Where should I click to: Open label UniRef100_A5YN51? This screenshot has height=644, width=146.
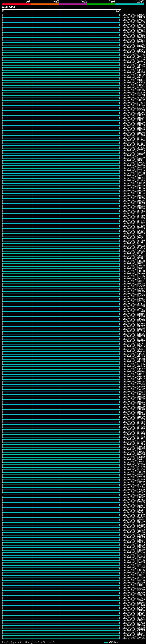pos(134,238)
